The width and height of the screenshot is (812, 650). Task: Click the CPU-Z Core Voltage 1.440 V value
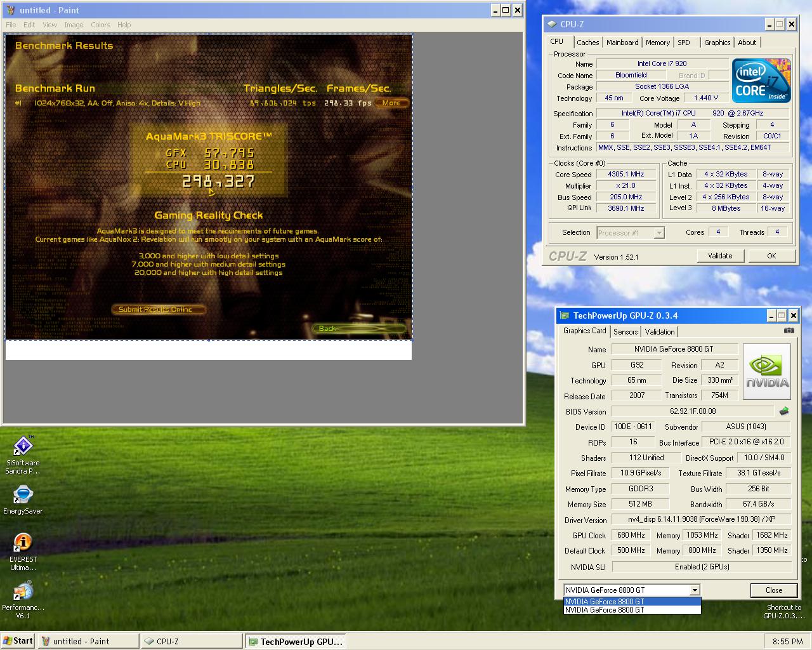tap(706, 98)
